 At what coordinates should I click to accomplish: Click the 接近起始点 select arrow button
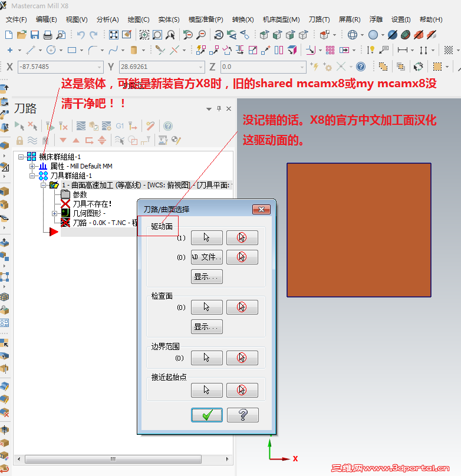(207, 390)
